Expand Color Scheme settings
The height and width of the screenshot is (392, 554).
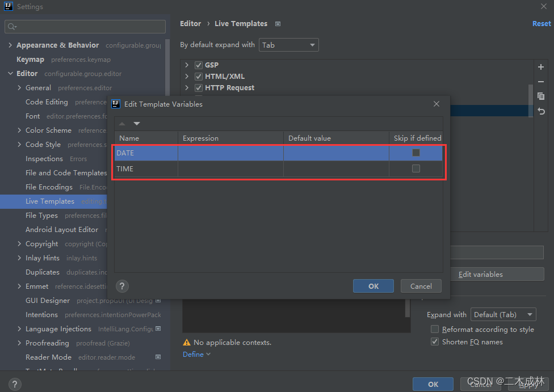(19, 130)
